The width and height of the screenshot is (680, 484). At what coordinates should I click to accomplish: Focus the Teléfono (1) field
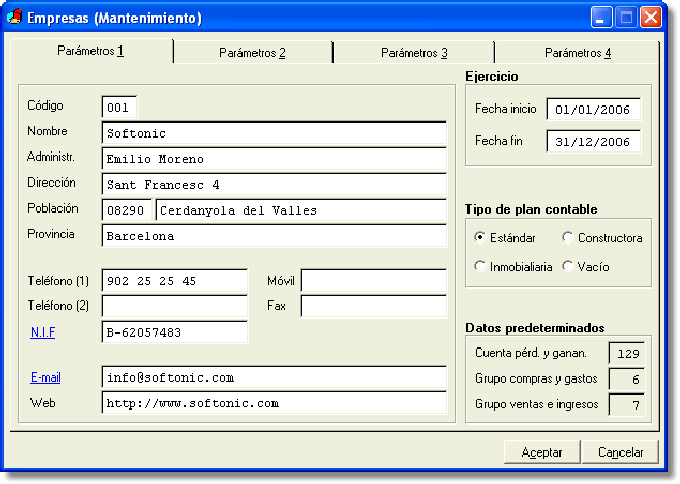[x=175, y=281]
